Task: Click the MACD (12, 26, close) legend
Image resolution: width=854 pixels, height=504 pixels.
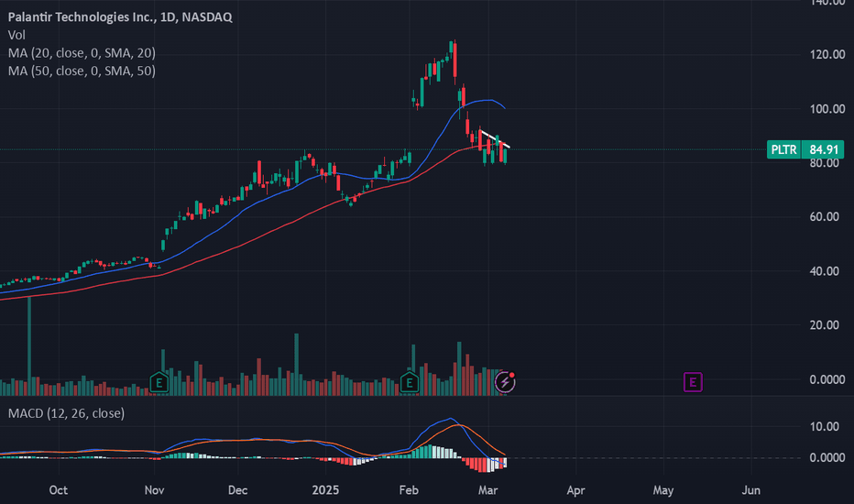Action: [66, 413]
